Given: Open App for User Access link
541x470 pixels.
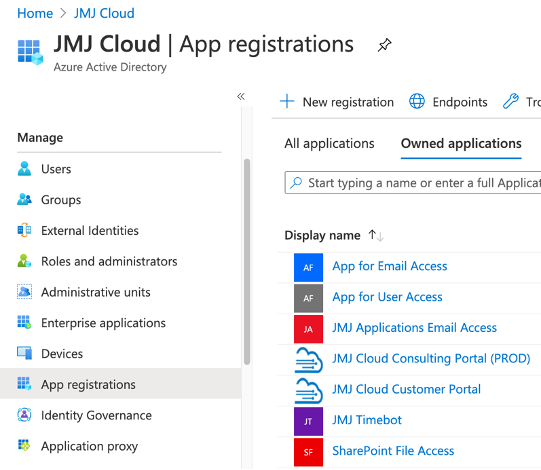Looking at the screenshot, I should click(387, 297).
